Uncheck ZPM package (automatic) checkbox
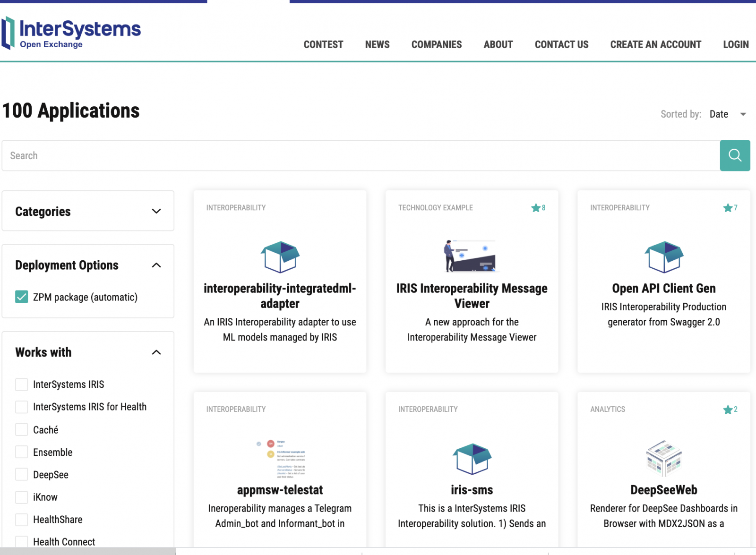 (22, 297)
